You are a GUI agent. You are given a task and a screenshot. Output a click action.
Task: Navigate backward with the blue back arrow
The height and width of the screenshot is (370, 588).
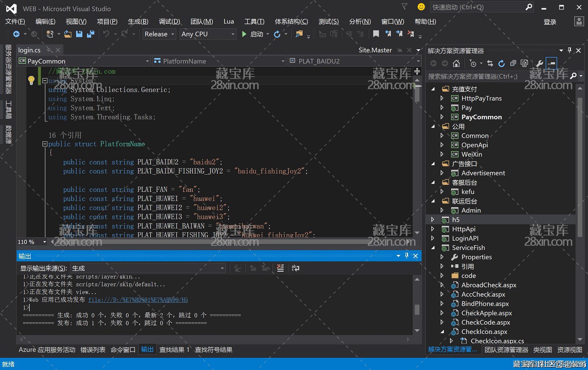click(x=16, y=34)
